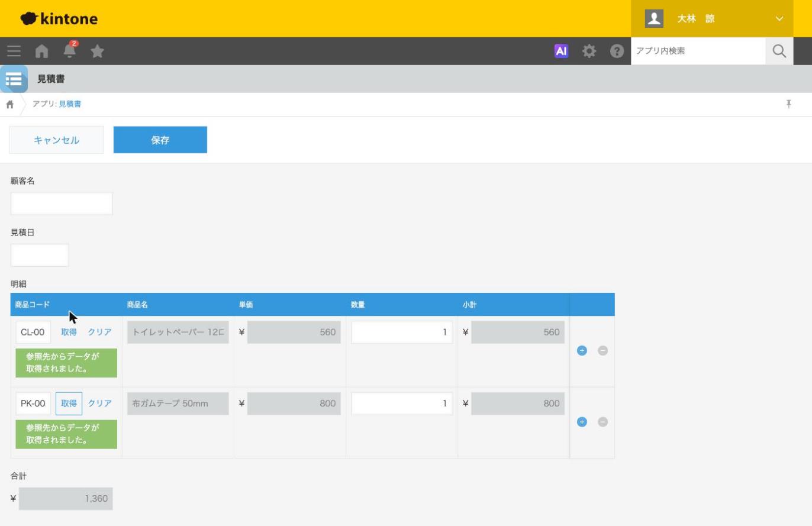This screenshot has width=812, height=526.
Task: Focus quantity field in トイレットペーパー row
Action: 402,332
